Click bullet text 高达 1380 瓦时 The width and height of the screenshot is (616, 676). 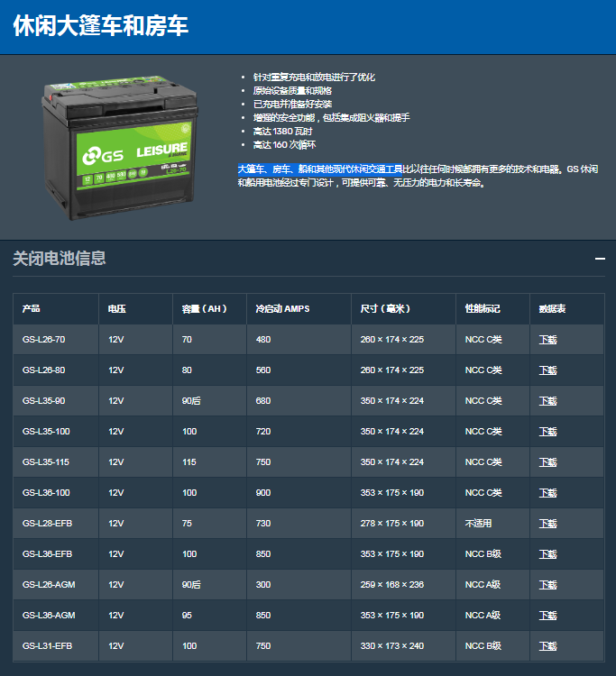(282, 132)
